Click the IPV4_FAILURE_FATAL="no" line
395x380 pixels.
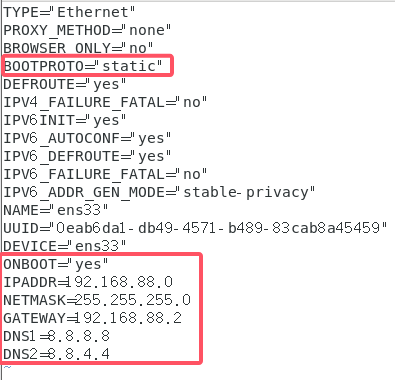click(x=105, y=102)
